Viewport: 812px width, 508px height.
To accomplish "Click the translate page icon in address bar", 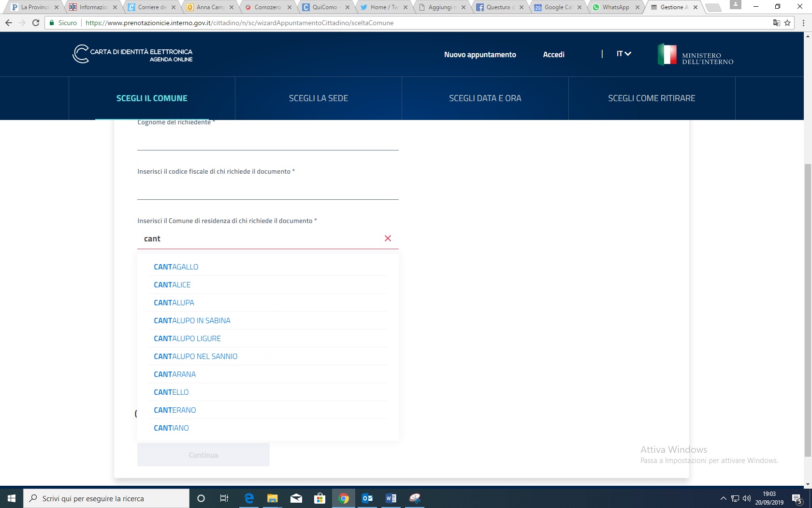I will coord(776,23).
